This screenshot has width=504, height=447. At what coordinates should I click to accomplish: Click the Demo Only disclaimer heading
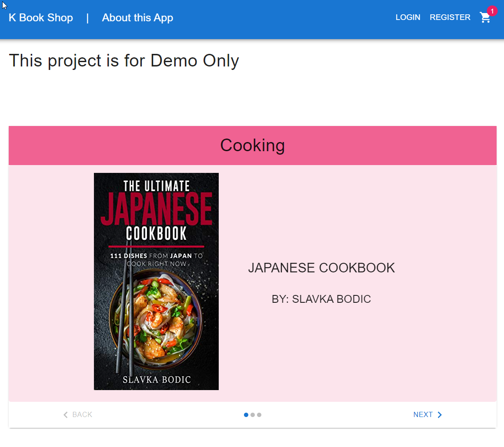(124, 61)
